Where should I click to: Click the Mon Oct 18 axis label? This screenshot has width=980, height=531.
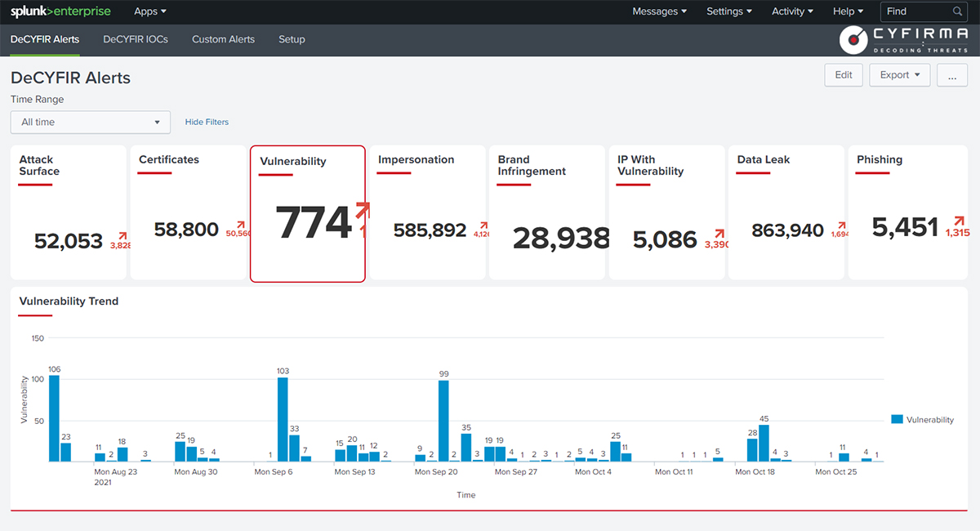click(755, 471)
